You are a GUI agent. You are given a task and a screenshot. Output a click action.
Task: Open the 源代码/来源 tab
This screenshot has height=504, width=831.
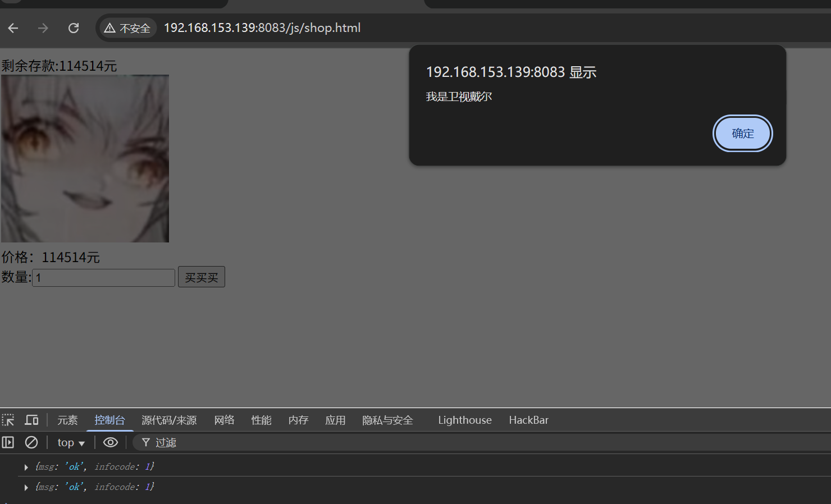tap(169, 420)
